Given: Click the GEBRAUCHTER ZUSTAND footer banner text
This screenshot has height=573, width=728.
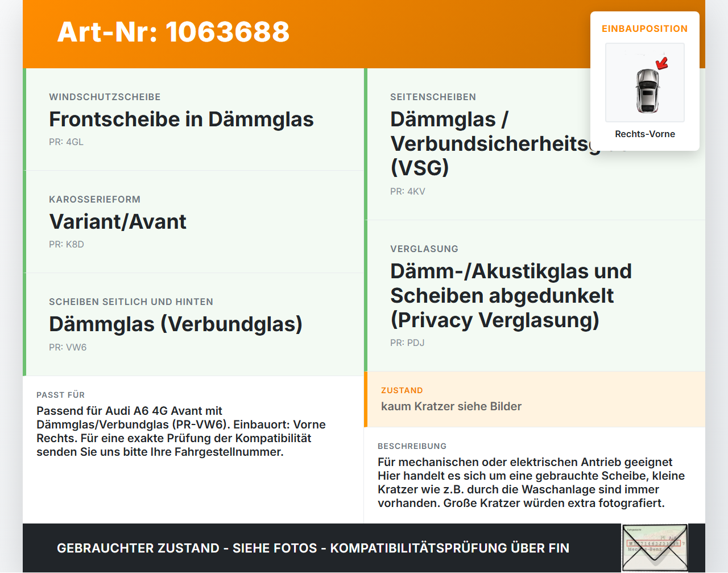Looking at the screenshot, I should tap(313, 548).
